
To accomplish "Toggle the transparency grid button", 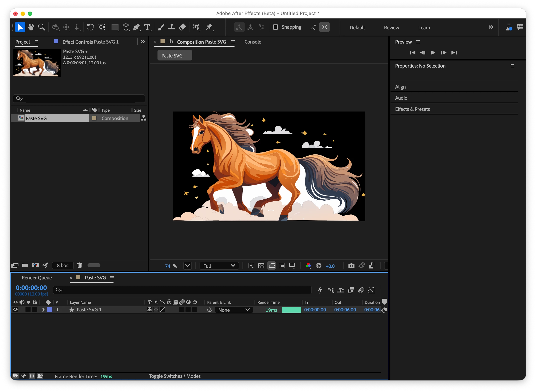I will (x=261, y=266).
